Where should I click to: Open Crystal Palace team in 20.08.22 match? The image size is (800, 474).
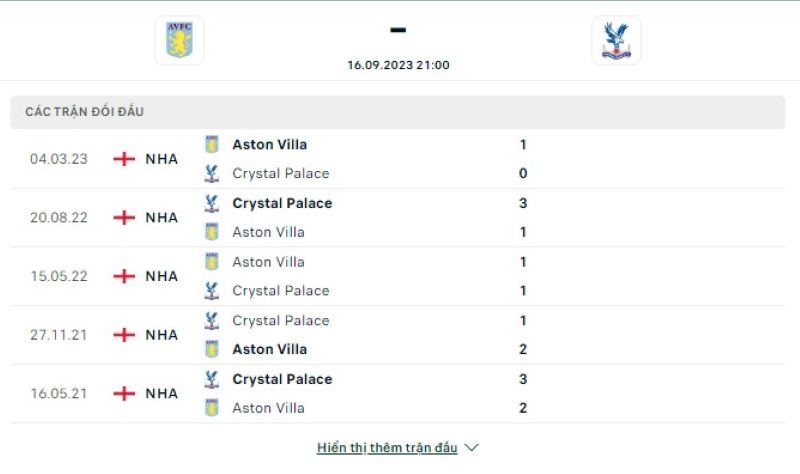[x=282, y=203]
